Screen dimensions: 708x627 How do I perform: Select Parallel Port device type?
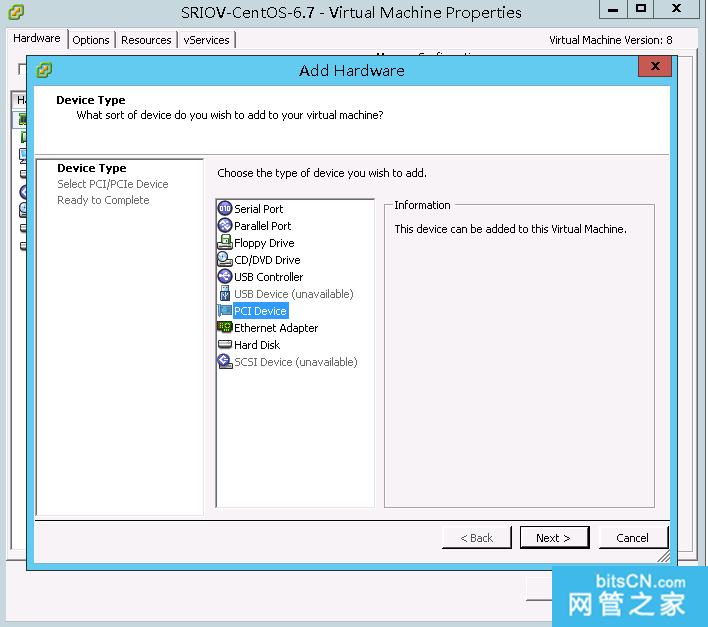point(262,226)
